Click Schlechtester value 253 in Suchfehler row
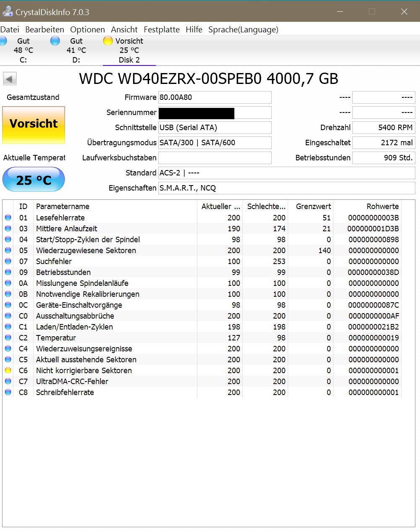Screen dimensions: 420x531 [x=279, y=261]
